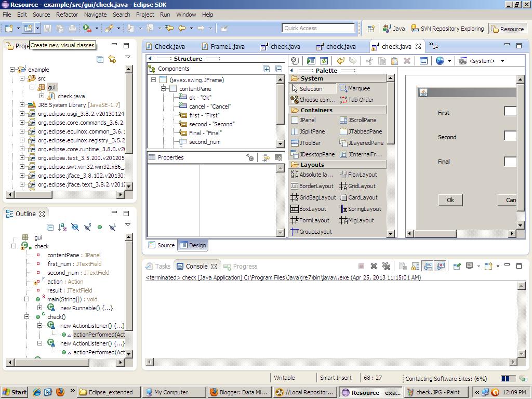
Task: Open My Computer from the taskbar
Action: (x=174, y=392)
